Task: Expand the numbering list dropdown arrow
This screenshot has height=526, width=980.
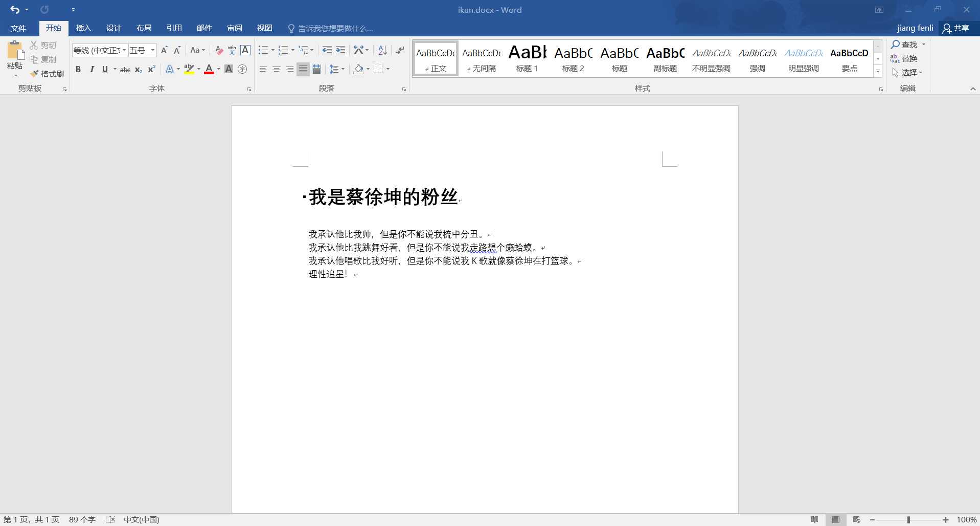Action: coord(292,50)
